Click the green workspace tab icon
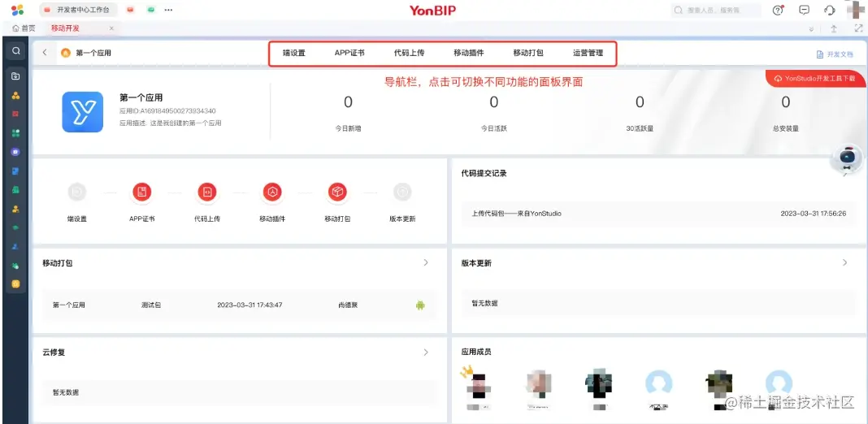The image size is (868, 424). tap(150, 10)
